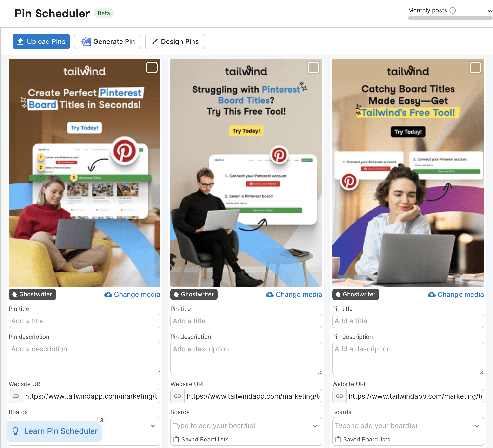This screenshot has height=448, width=493.
Task: Click the Generate Pin sparkle image icon
Action: coord(86,41)
